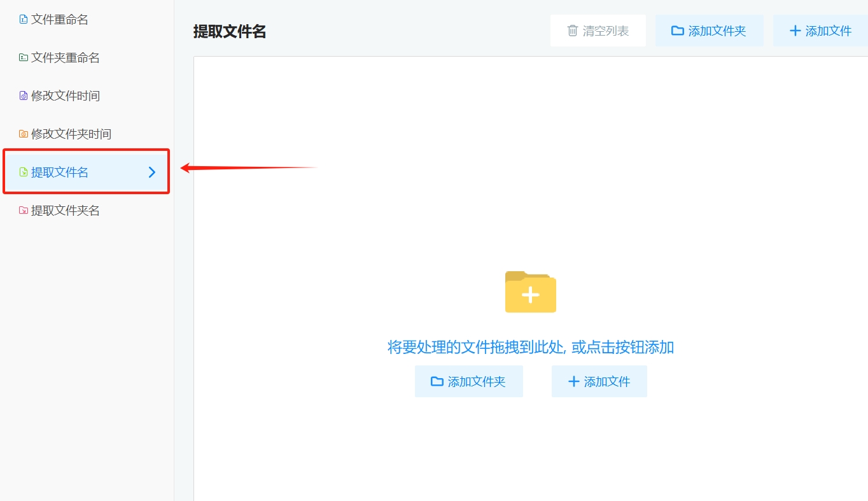Click 添加文件夹 button in the drop area
Screen dimensions: 868x501
pos(469,381)
